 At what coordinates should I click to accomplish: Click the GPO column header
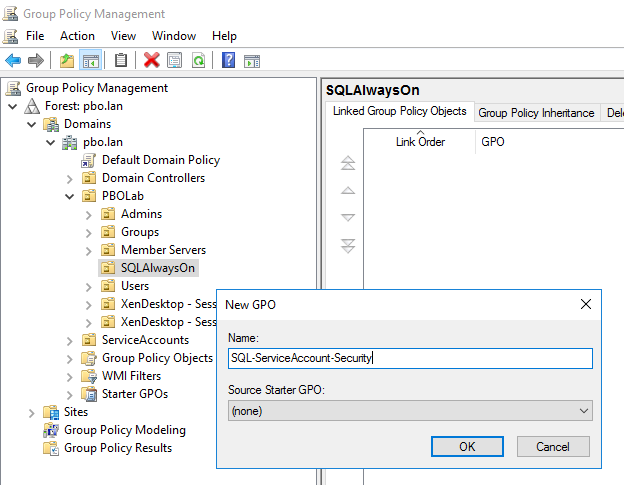(493, 142)
